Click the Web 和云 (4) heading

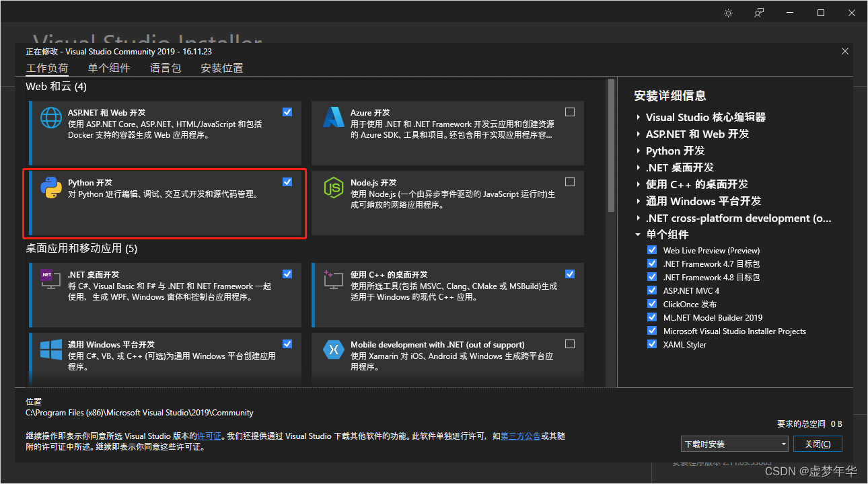pos(57,87)
